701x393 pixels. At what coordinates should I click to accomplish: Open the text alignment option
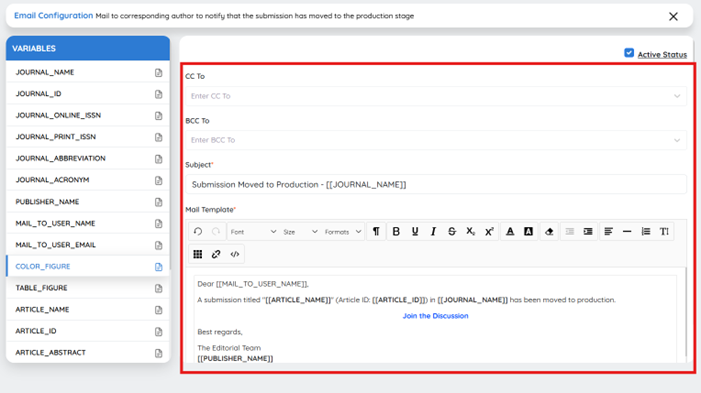pos(608,232)
